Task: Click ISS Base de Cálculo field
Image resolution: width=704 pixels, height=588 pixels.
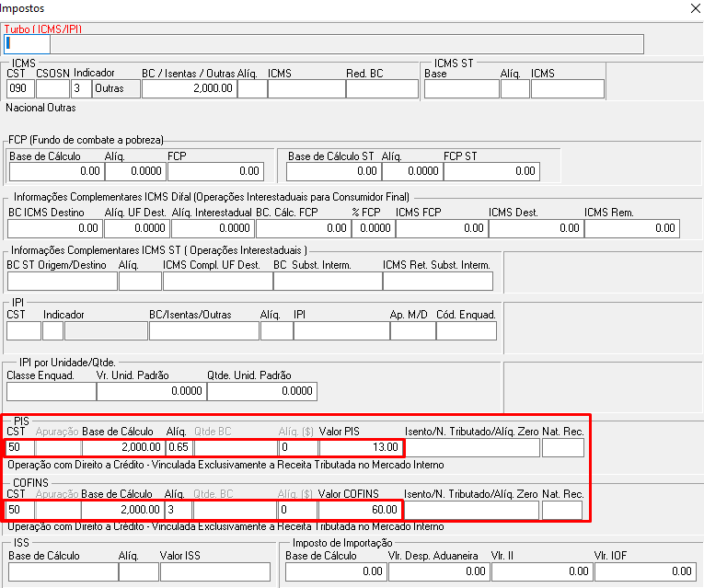Action: click(63, 572)
